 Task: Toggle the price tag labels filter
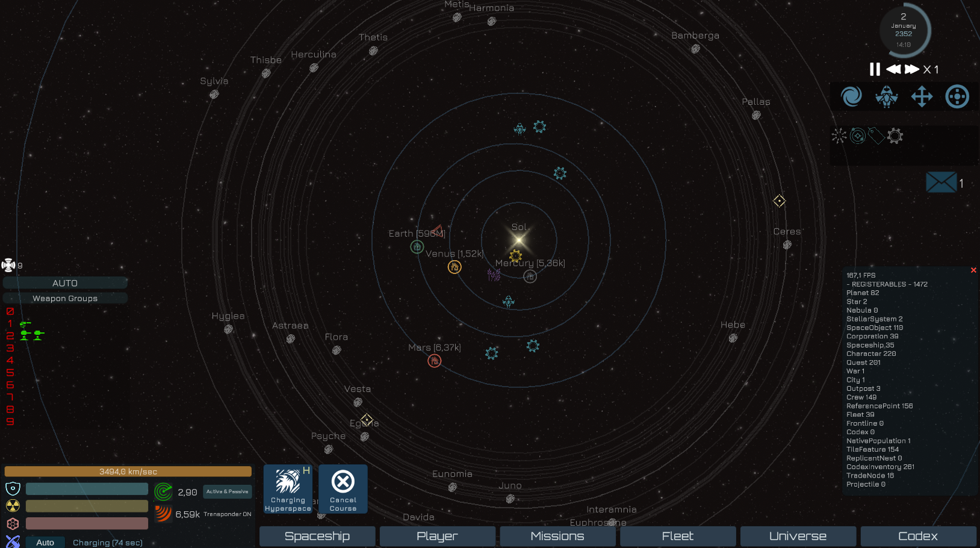(x=876, y=136)
